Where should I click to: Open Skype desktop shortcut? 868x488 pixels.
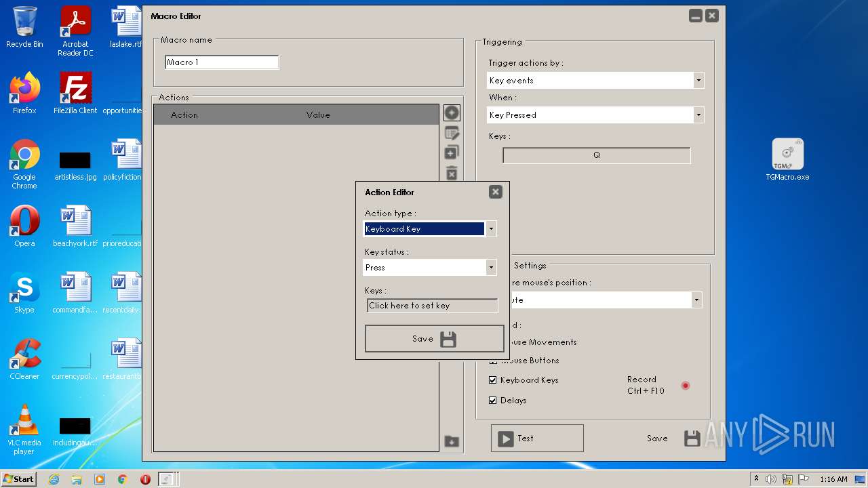click(24, 293)
